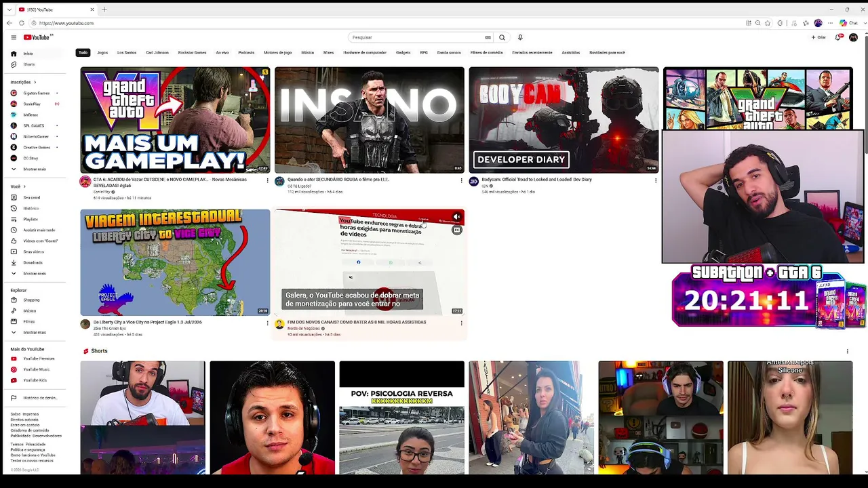Expand Mostrar mais under Explorar
Screen dimensions: 868x488
click(35, 332)
